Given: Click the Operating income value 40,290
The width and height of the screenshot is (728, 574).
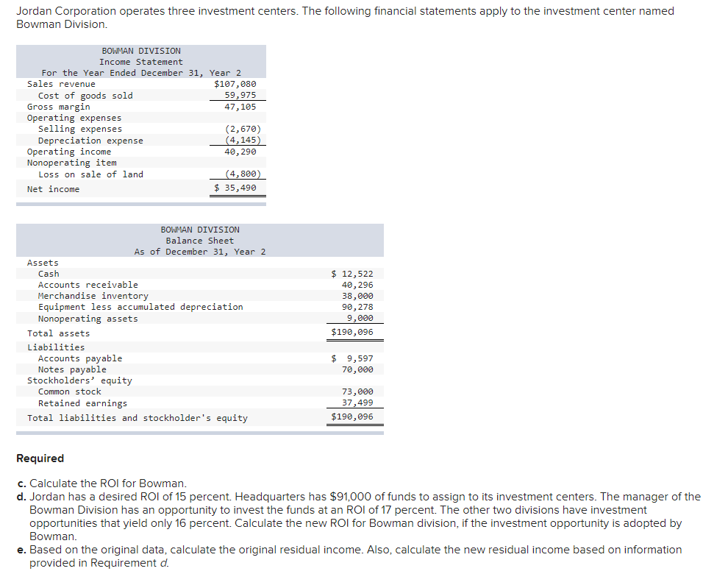Looking at the screenshot, I should (240, 152).
